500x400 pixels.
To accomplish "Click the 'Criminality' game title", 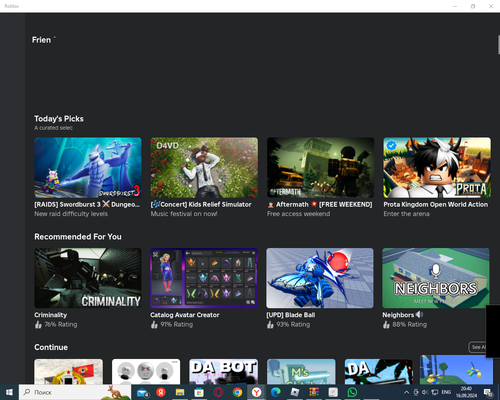I will click(x=50, y=315).
